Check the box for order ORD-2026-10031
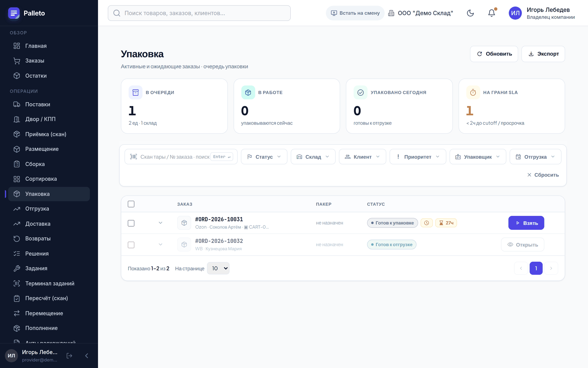 (x=131, y=223)
